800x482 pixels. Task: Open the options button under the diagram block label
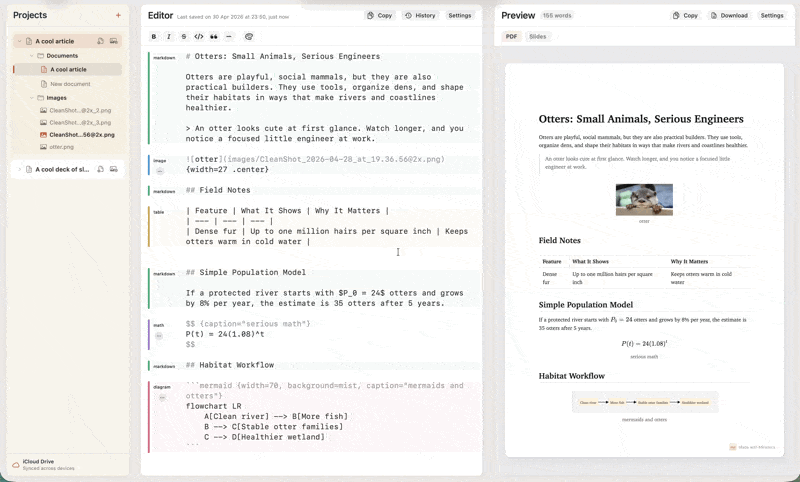(162, 397)
